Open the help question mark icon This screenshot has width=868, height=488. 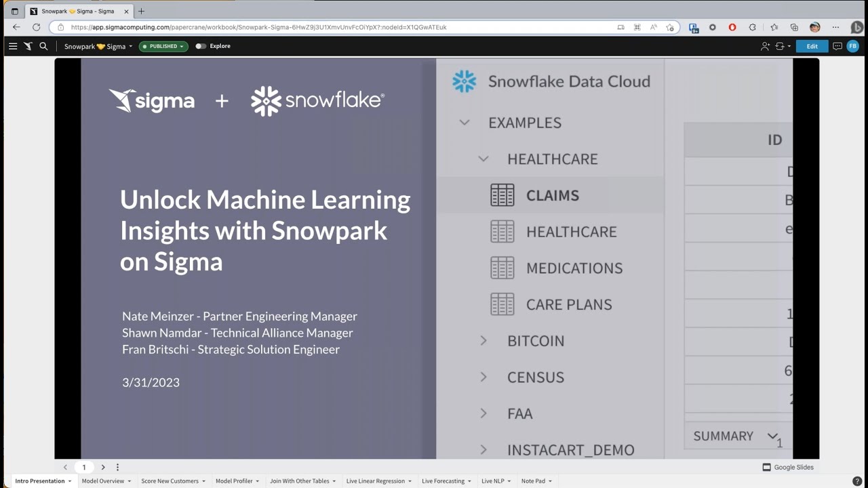click(x=857, y=481)
